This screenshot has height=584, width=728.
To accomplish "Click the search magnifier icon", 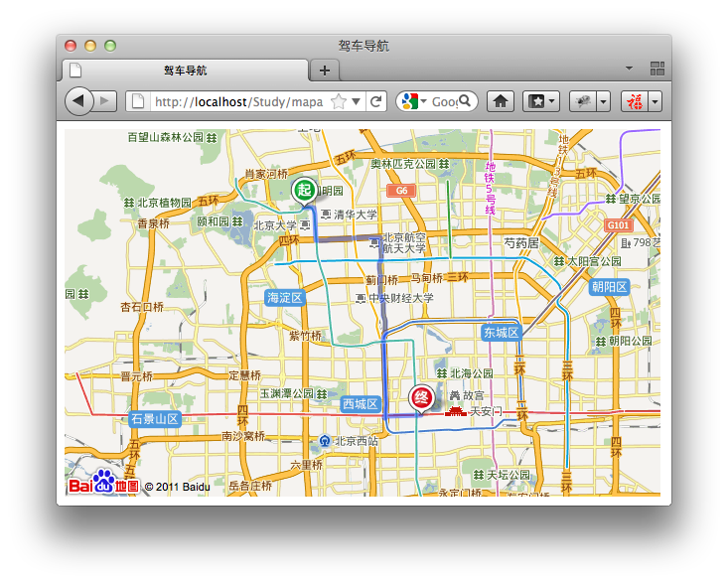I will pyautogui.click(x=465, y=100).
